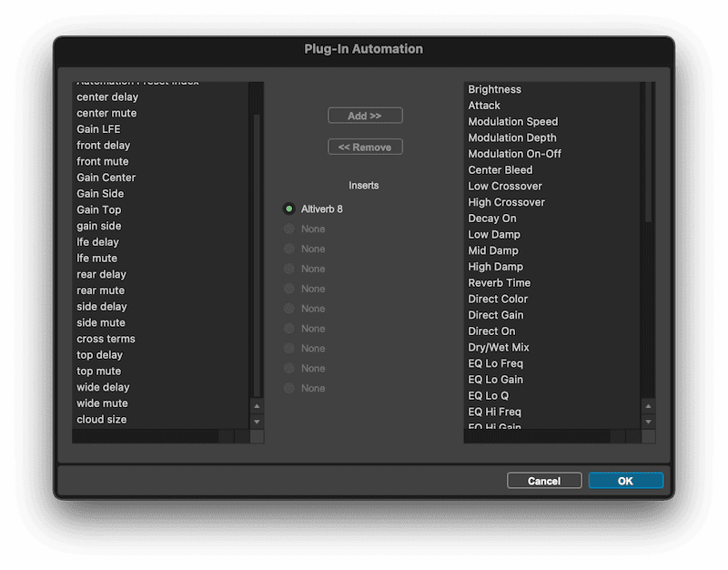Select 'Direct Color' parameter
Image resolution: width=728 pixels, height=570 pixels.
click(498, 300)
